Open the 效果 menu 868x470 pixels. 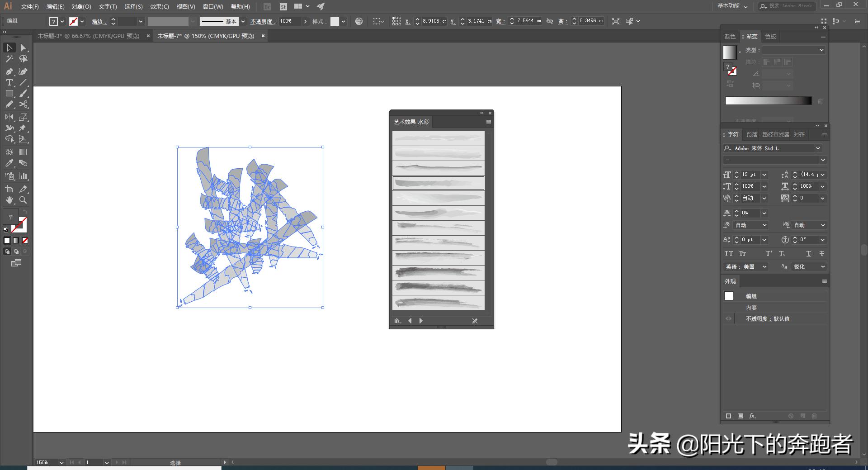click(x=159, y=6)
